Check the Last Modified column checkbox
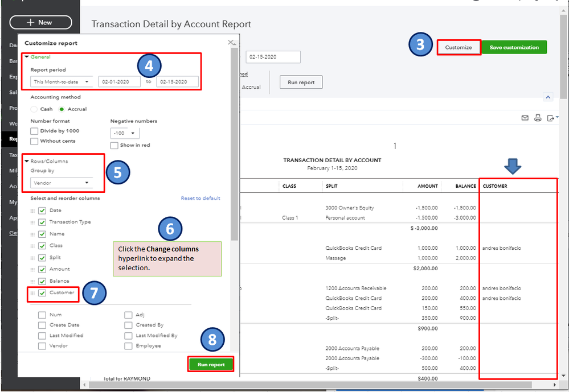The width and height of the screenshot is (569, 392). [x=42, y=336]
